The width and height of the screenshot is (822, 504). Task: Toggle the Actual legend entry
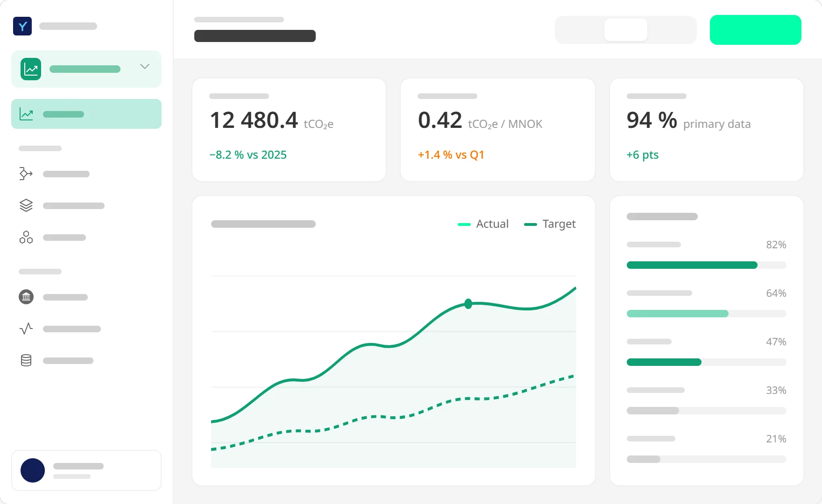483,224
